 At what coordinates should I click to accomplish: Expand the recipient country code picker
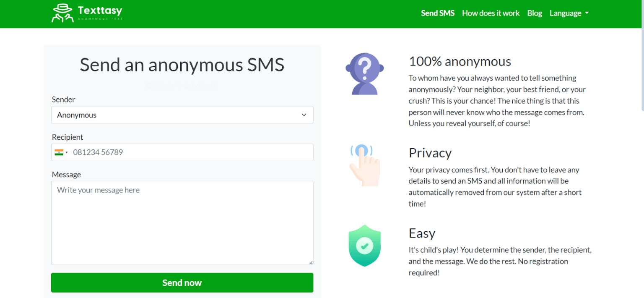tap(61, 152)
